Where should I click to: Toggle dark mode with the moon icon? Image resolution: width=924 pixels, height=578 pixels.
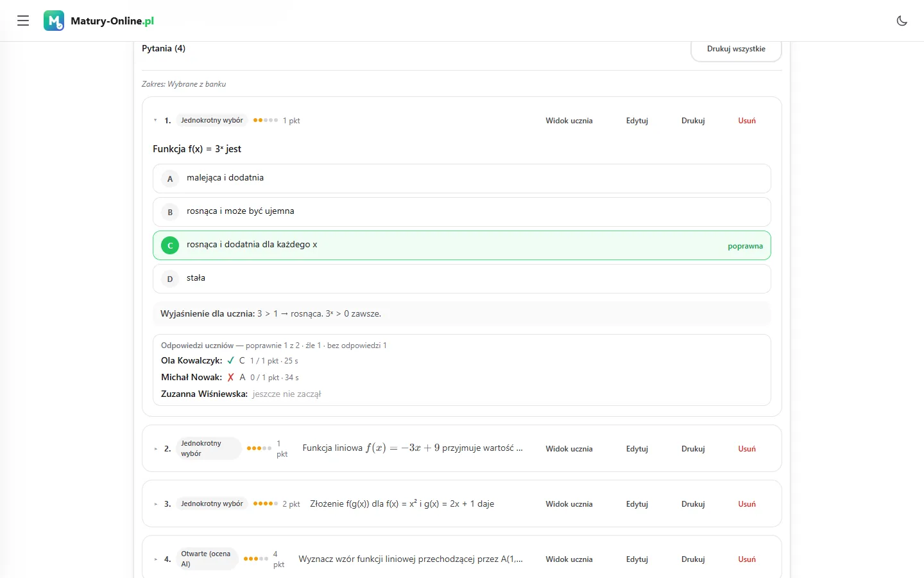pos(902,21)
